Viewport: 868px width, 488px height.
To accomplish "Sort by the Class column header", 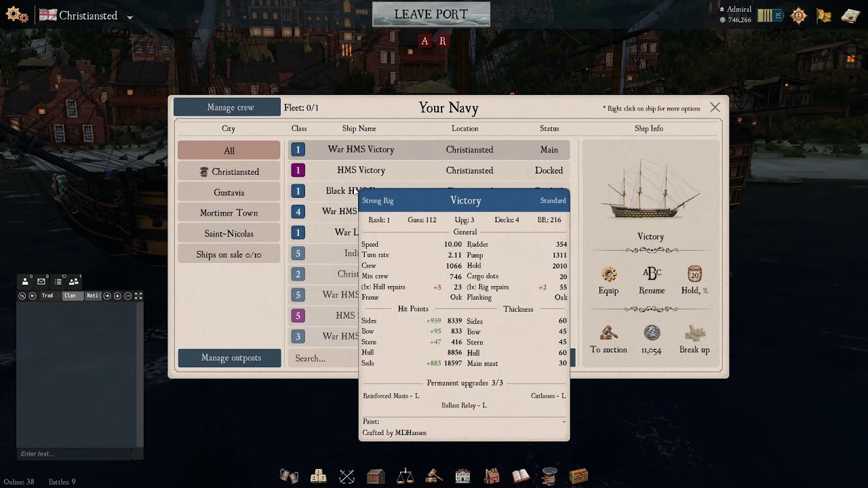I will 299,128.
